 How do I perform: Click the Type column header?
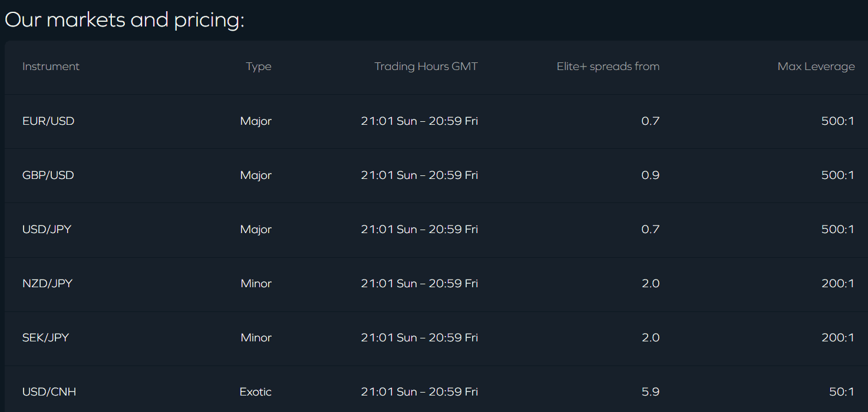259,67
